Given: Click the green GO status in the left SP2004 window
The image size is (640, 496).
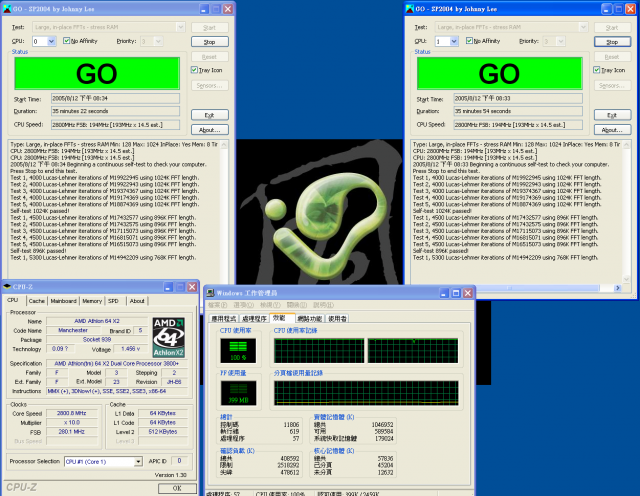Looking at the screenshot, I should tap(97, 73).
